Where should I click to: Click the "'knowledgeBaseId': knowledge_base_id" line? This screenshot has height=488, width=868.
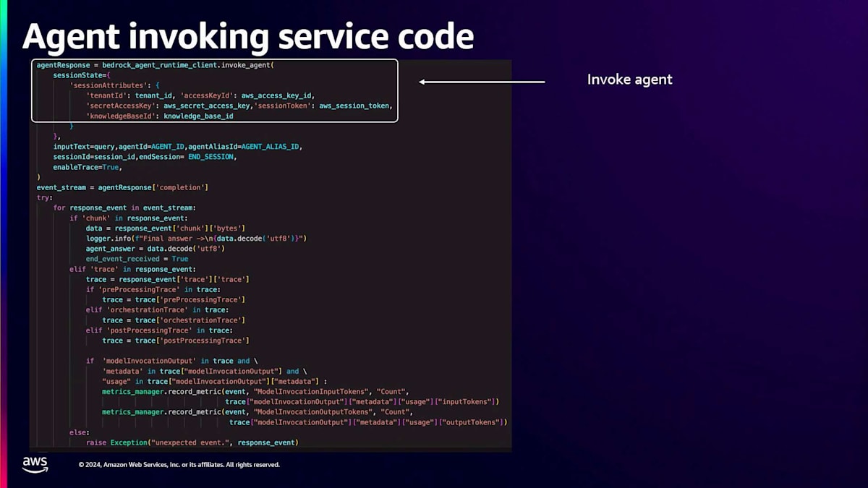click(159, 116)
